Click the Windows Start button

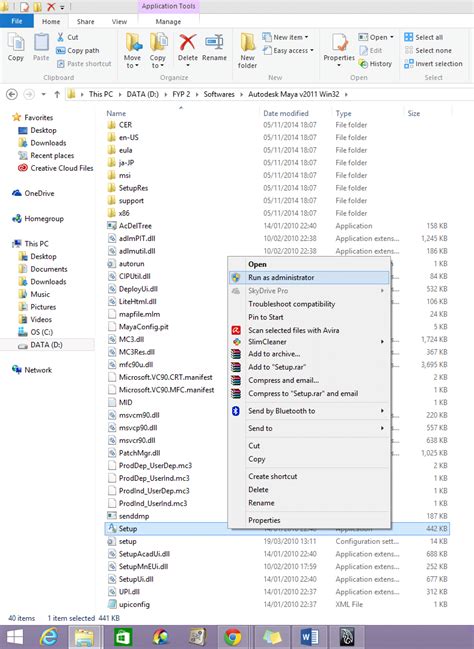(14, 637)
